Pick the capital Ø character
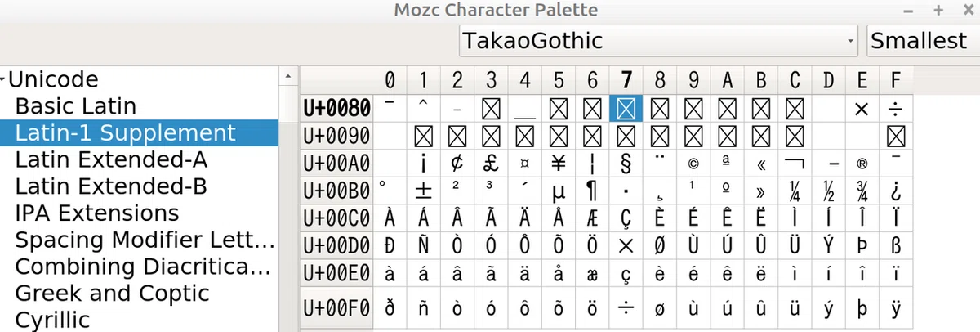The height and width of the screenshot is (332, 980). (x=660, y=245)
